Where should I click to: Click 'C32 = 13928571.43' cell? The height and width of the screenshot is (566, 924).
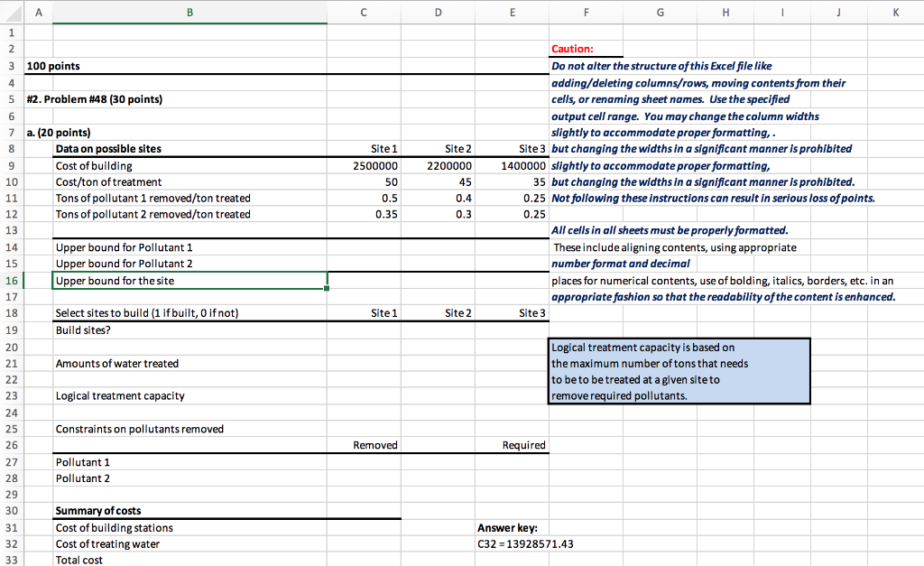pos(525,543)
